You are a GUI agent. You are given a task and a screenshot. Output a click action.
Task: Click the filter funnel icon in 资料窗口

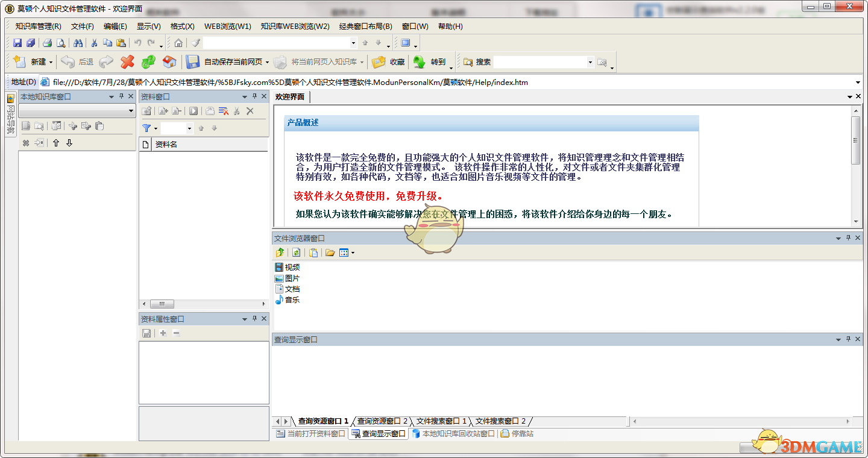pos(146,128)
